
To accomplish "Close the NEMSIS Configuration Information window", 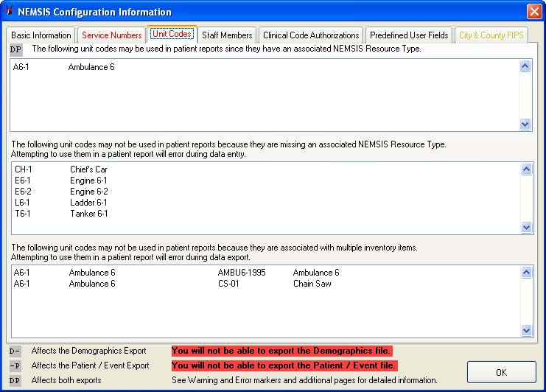I will pyautogui.click(x=533, y=12).
